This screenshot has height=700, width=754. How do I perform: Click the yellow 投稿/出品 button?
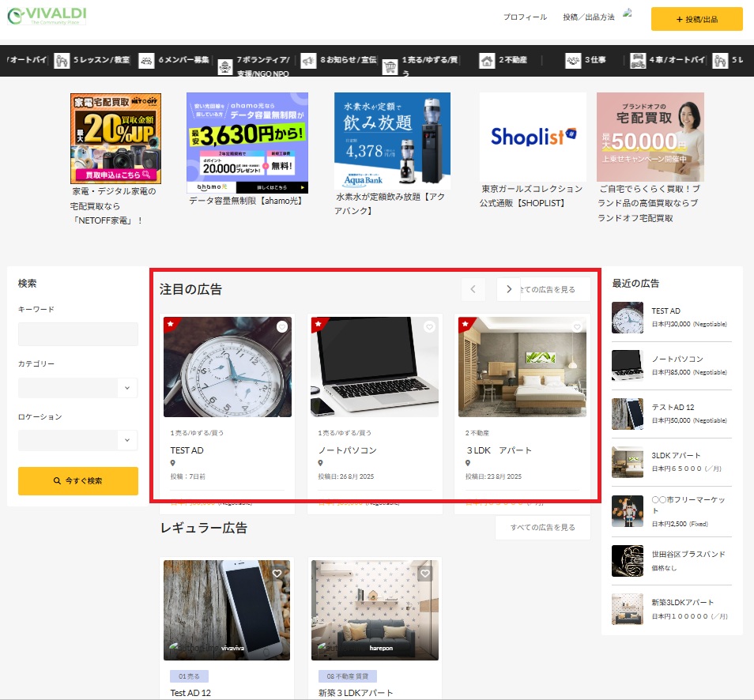point(696,19)
